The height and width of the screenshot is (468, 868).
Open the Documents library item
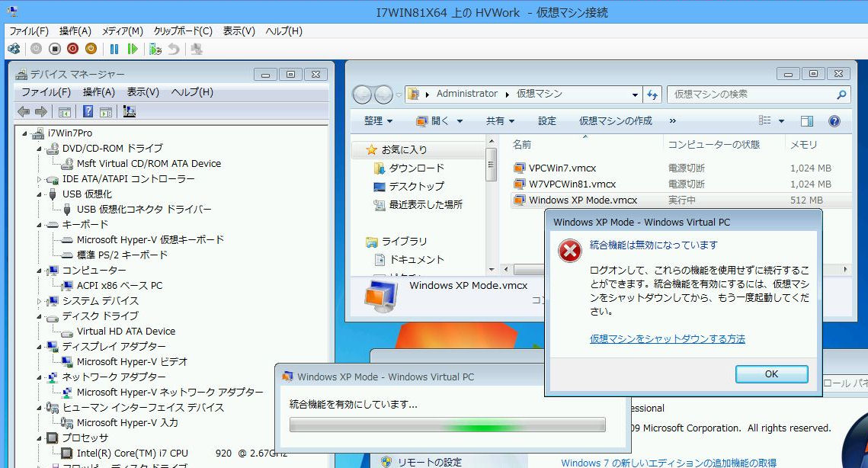pos(416,259)
